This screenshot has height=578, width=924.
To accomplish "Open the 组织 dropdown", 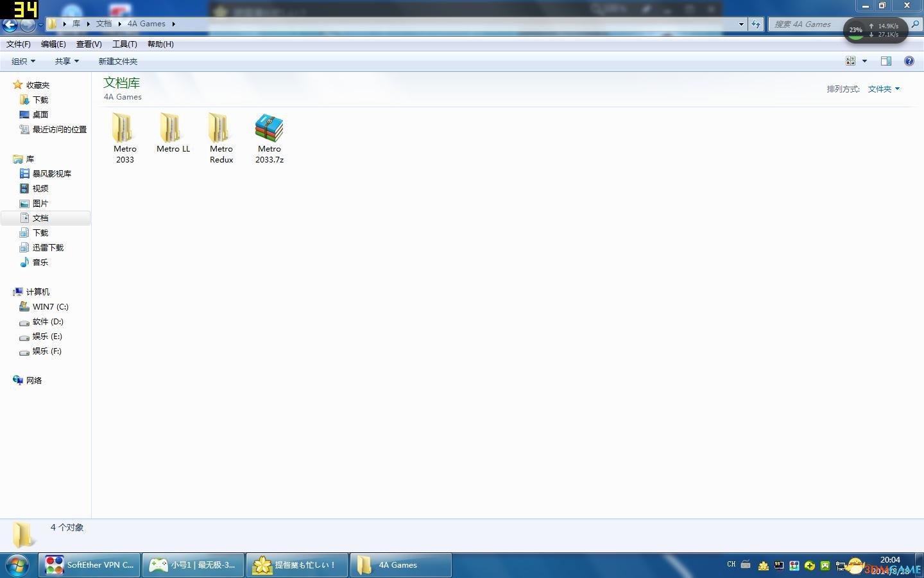I will tap(24, 62).
